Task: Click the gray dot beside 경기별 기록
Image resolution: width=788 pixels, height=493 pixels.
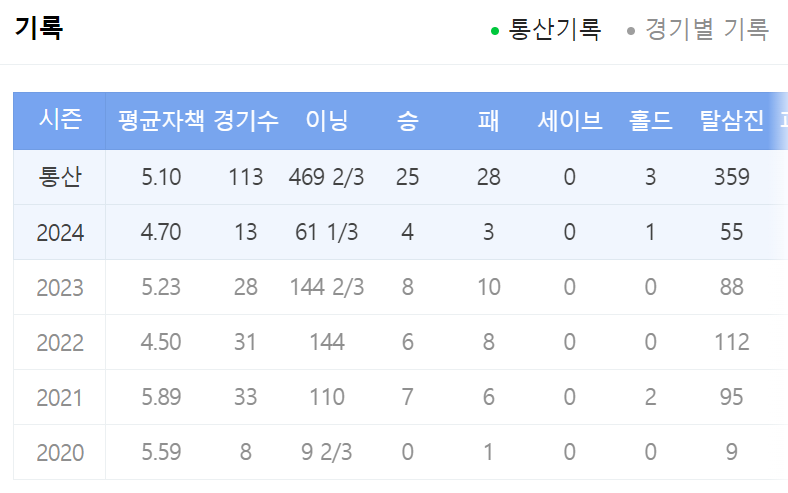Action: tap(631, 31)
